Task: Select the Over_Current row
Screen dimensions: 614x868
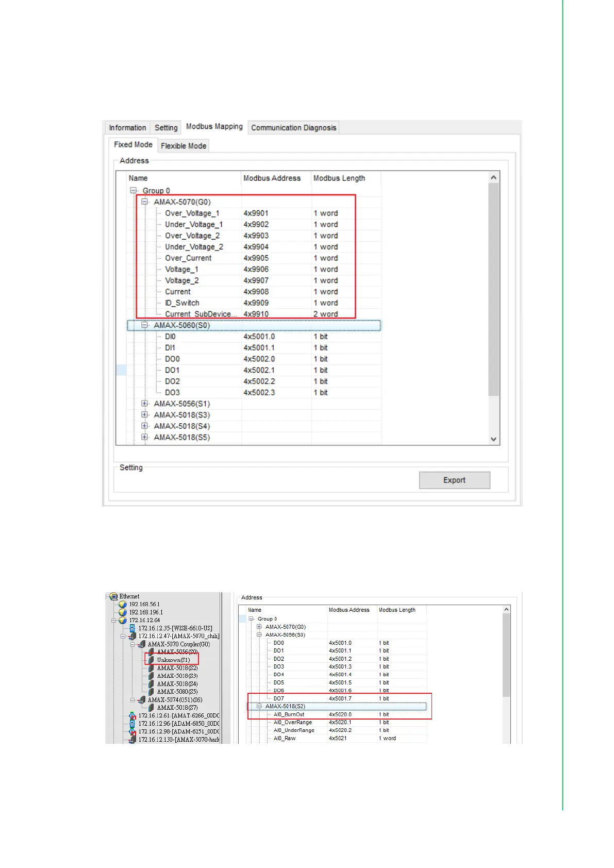Action: point(188,258)
